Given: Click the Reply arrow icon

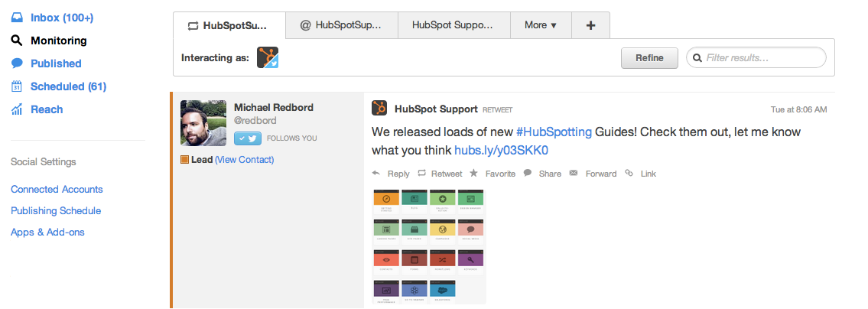Looking at the screenshot, I should pos(376,174).
